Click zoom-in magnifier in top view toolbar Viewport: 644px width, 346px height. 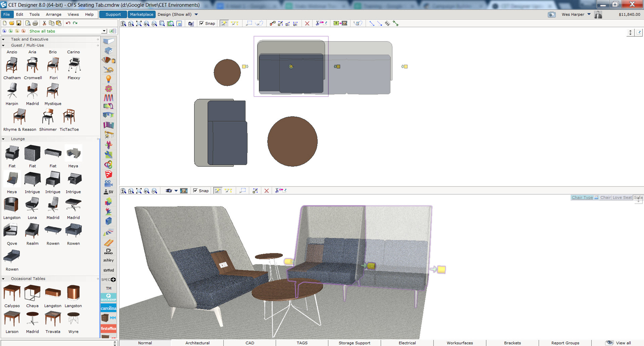click(x=147, y=24)
